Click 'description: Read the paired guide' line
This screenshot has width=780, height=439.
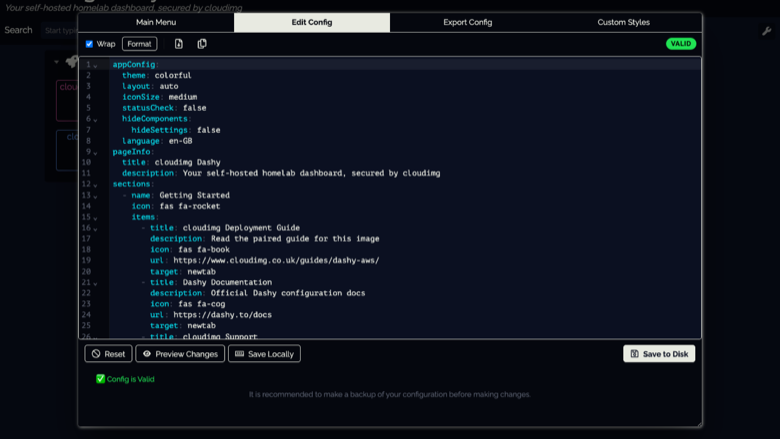click(265, 239)
